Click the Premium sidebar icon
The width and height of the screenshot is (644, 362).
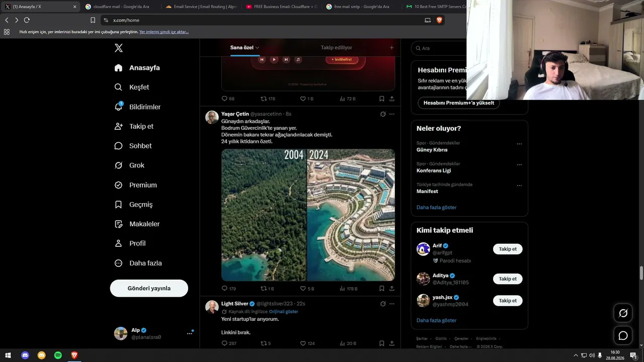pyautogui.click(x=119, y=185)
